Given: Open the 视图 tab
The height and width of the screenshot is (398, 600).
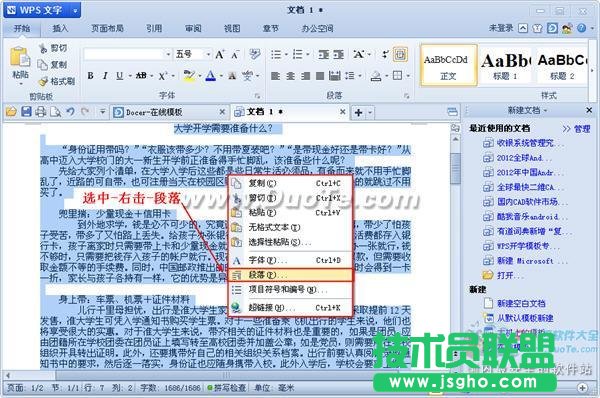Looking at the screenshot, I should pos(232,28).
